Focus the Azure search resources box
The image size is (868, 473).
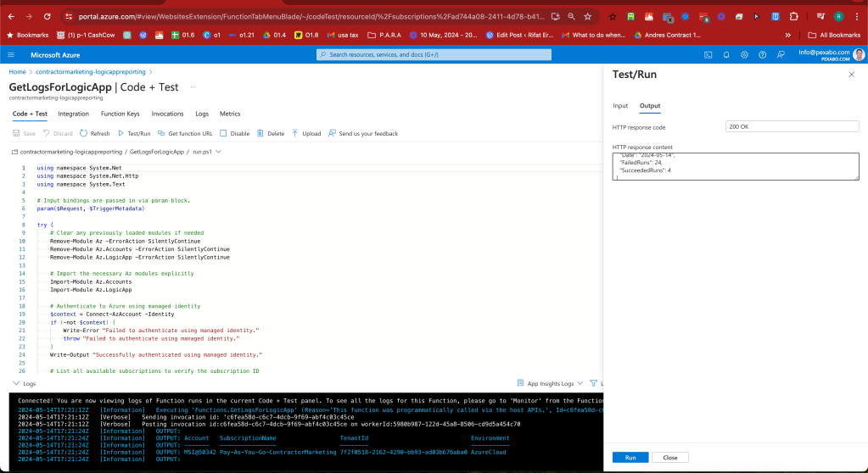[x=434, y=55]
